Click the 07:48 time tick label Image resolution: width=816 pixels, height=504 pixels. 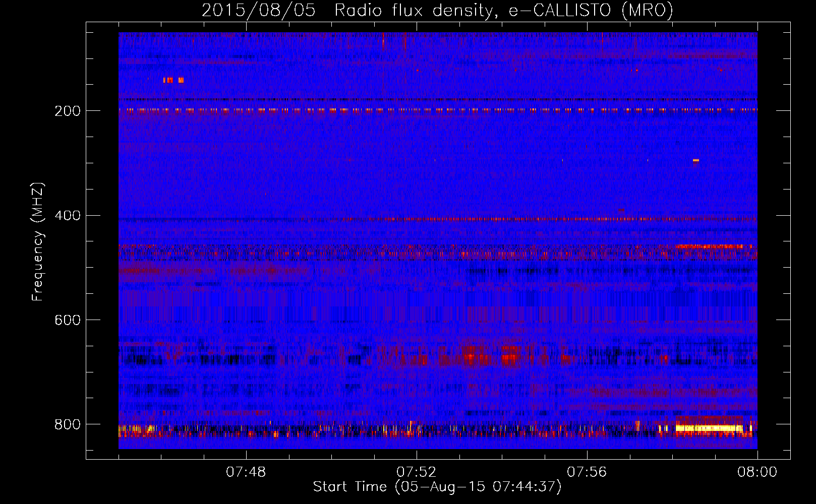click(x=246, y=472)
